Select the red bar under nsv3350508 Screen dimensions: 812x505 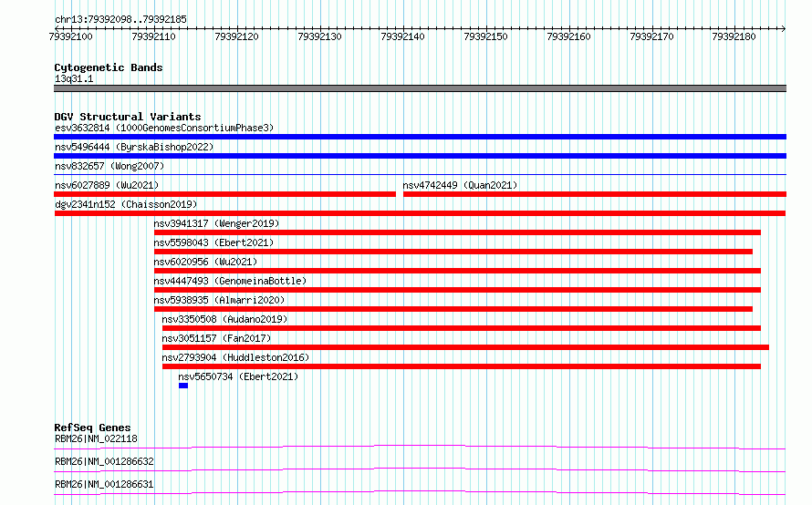click(x=462, y=328)
